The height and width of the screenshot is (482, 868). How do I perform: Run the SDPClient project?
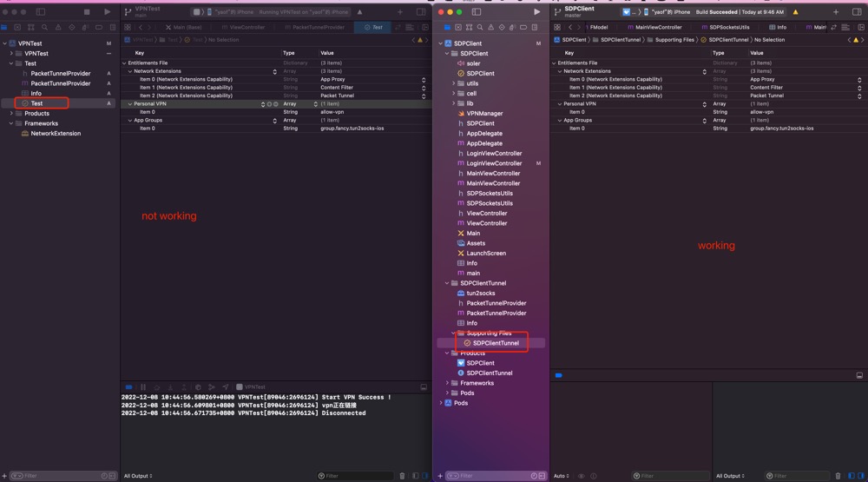tap(536, 12)
